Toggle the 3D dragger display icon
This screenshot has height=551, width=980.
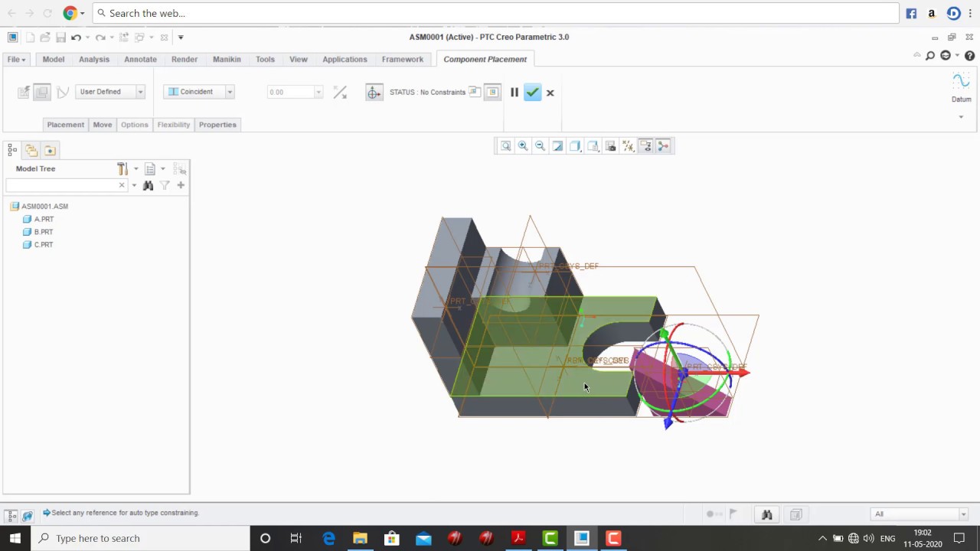pos(374,93)
